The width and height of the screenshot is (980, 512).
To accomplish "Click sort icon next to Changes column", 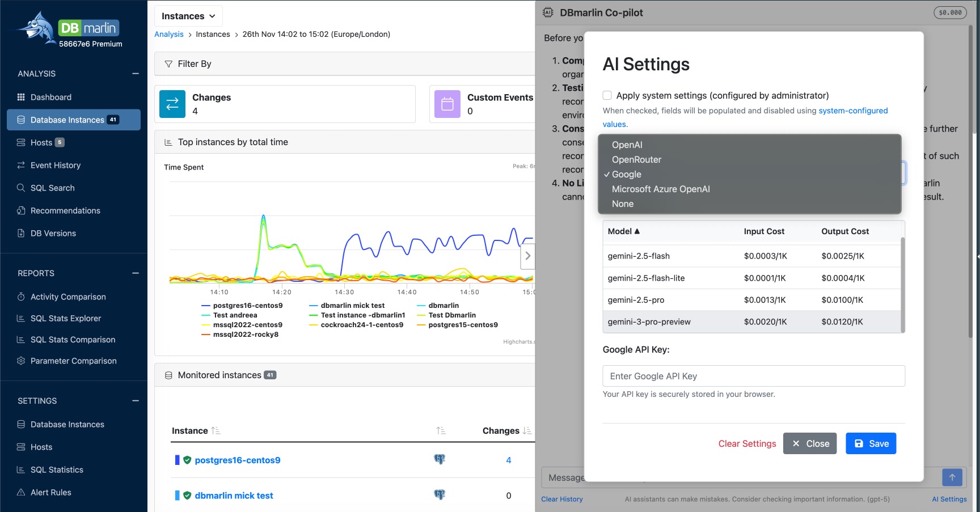I will pos(527,431).
